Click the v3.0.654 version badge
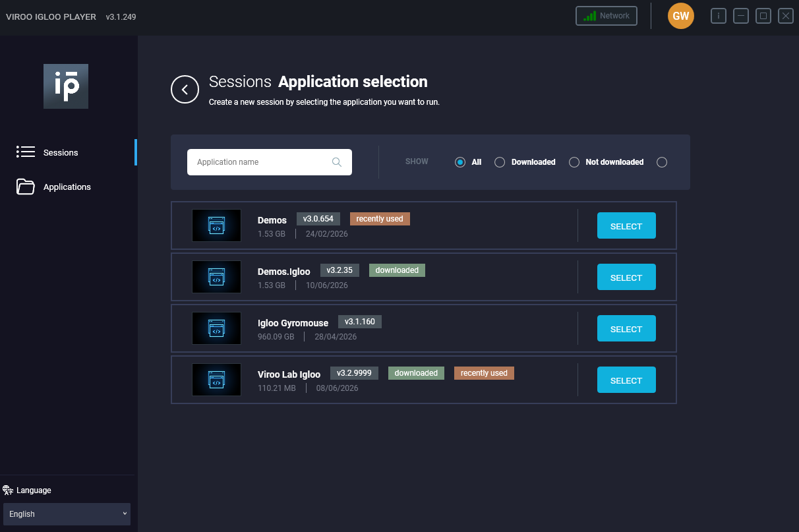Viewport: 799px width, 532px height. (x=318, y=219)
